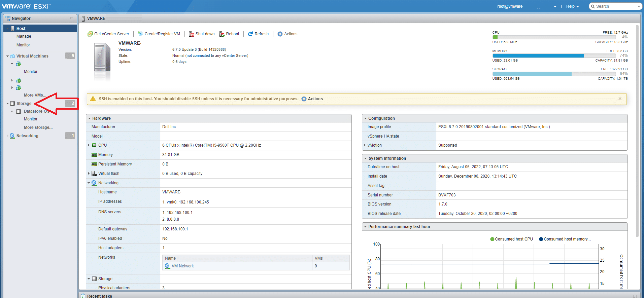Dismiss the SSH warning banner
644x298 pixels.
pyautogui.click(x=620, y=99)
